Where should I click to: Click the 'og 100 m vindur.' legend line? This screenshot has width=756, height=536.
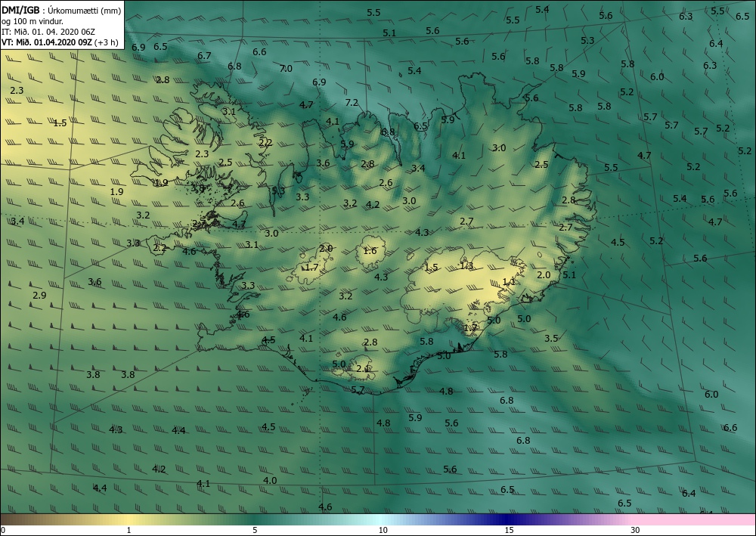click(33, 21)
